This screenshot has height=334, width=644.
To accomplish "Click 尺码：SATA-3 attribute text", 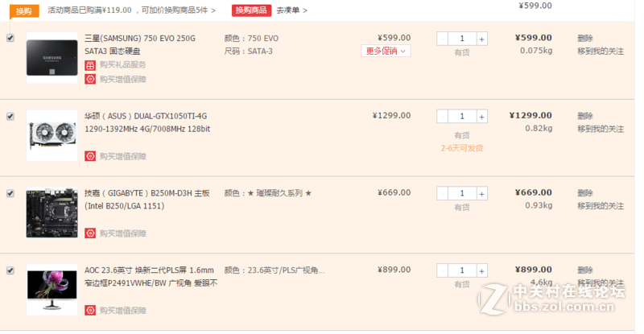I will pyautogui.click(x=249, y=52).
